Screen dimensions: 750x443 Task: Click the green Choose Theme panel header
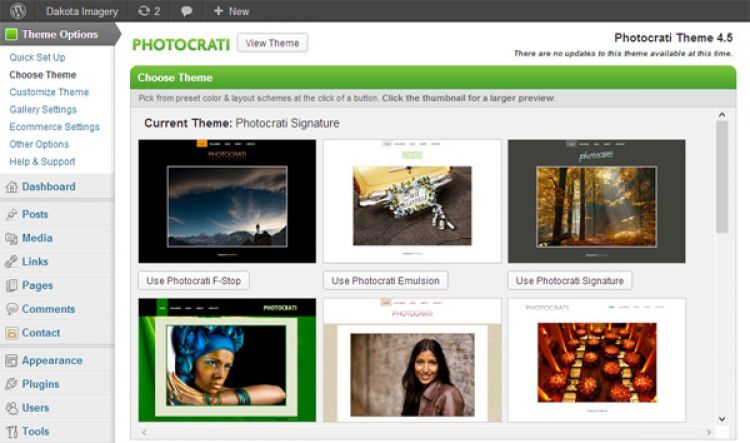pyautogui.click(x=433, y=78)
